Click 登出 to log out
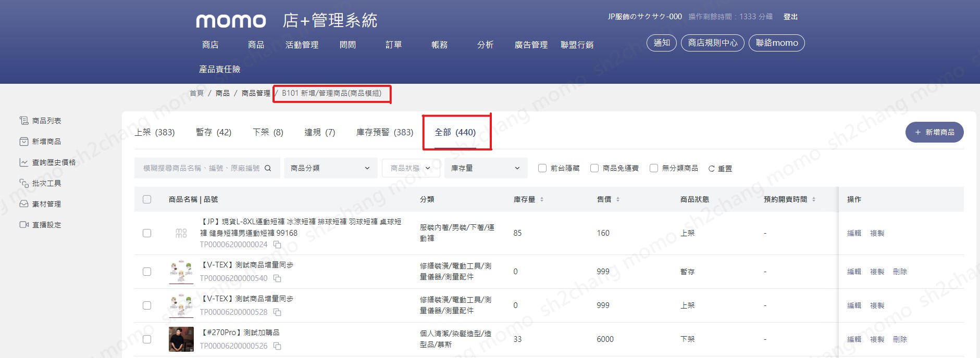Viewport: 980px width, 358px height. pyautogui.click(x=791, y=17)
